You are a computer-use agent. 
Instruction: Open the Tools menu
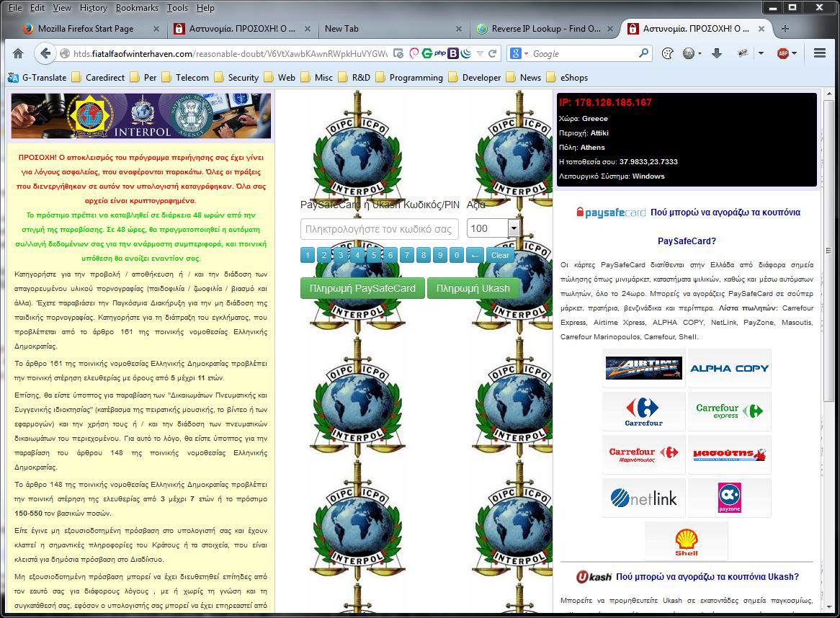(x=177, y=8)
